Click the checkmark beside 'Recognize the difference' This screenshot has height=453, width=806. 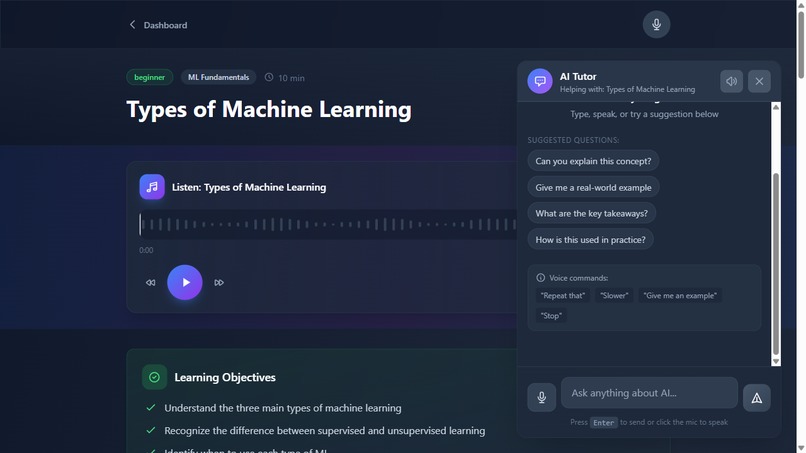point(151,430)
